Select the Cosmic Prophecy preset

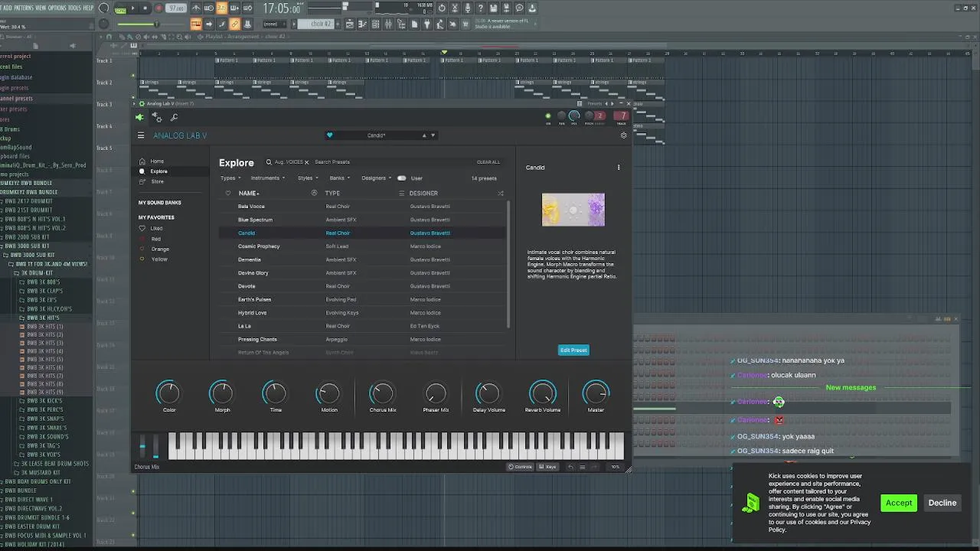tap(362, 246)
